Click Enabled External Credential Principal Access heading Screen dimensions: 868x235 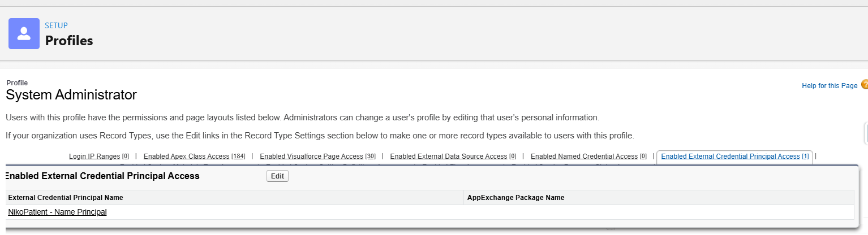(102, 176)
